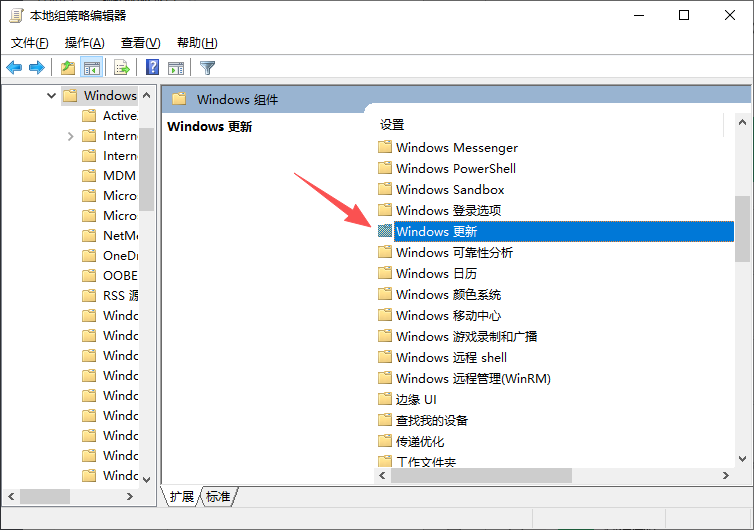This screenshot has height=530, width=754.
Task: Click folder icon beside Windows Sandbox
Action: [385, 189]
